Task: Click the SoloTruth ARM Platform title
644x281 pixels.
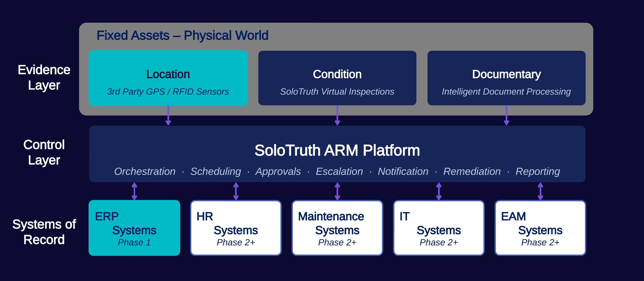Action: [337, 150]
